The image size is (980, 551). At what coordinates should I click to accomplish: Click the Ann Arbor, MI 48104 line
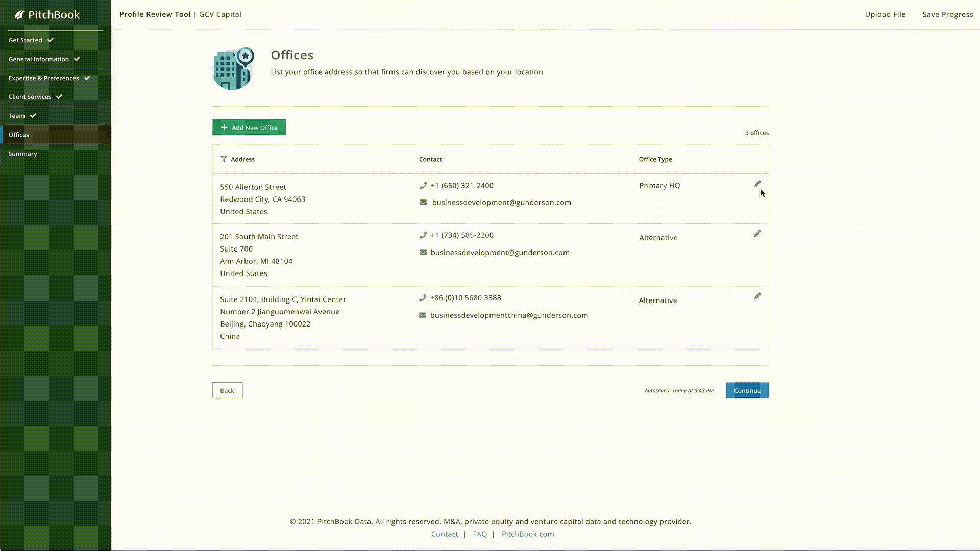click(256, 261)
